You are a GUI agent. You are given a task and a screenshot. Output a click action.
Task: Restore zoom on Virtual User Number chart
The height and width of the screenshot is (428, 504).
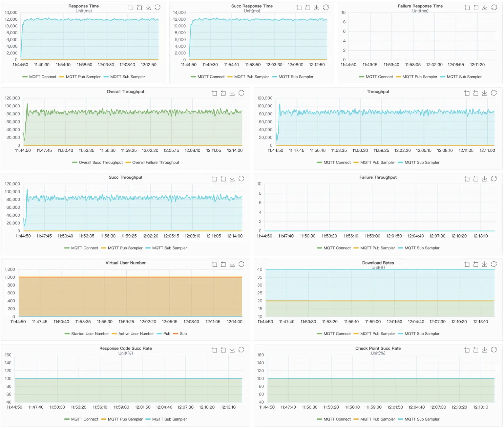[x=223, y=264]
